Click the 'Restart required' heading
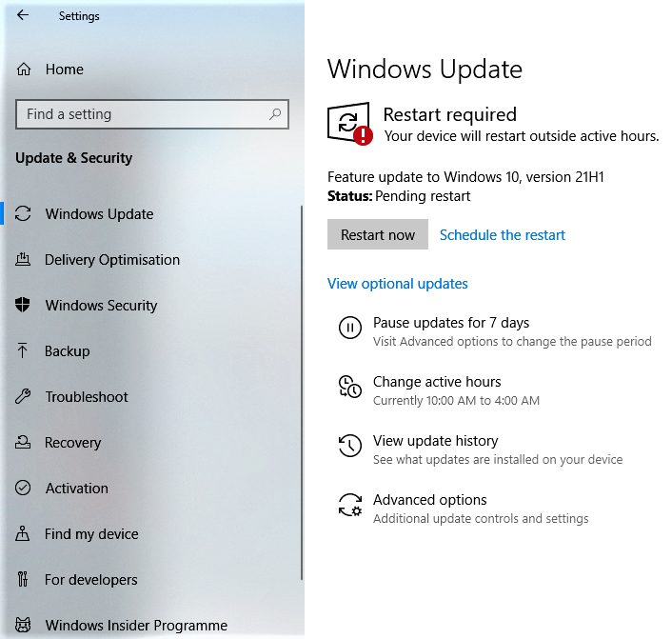This screenshot has width=672, height=639. click(x=449, y=114)
